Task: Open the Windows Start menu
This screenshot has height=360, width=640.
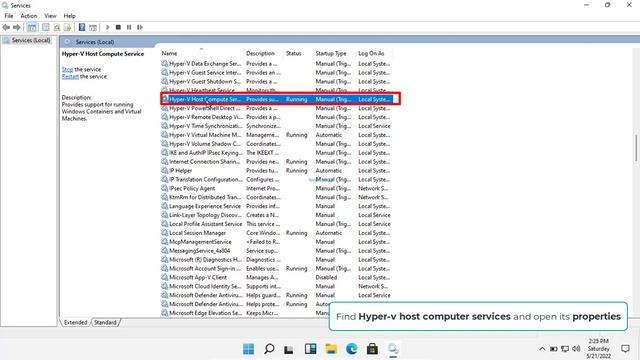Action: point(248,349)
